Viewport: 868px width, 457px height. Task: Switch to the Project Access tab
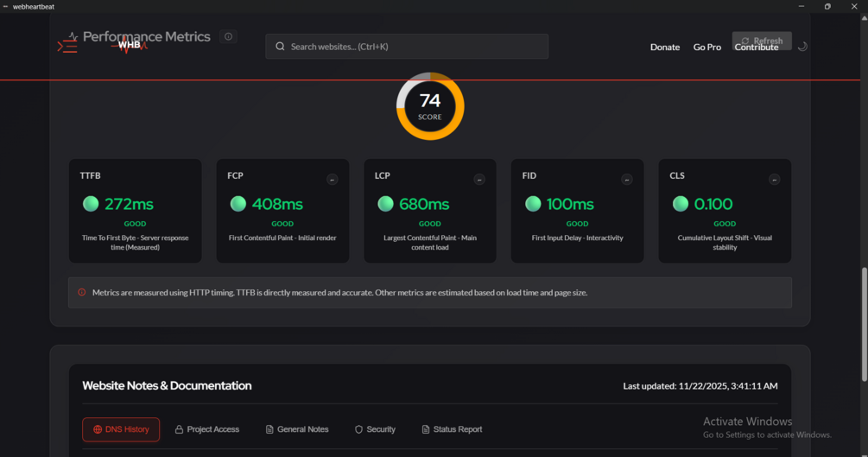coord(207,429)
